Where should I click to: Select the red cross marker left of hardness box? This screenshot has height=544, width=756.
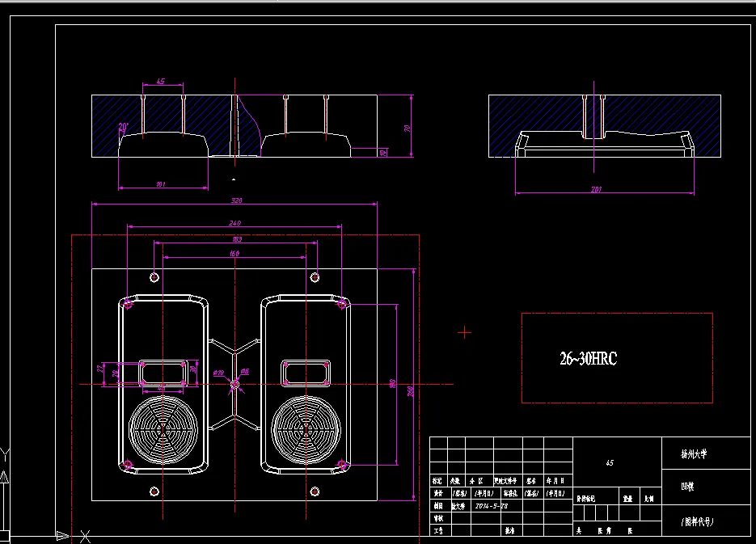click(465, 332)
